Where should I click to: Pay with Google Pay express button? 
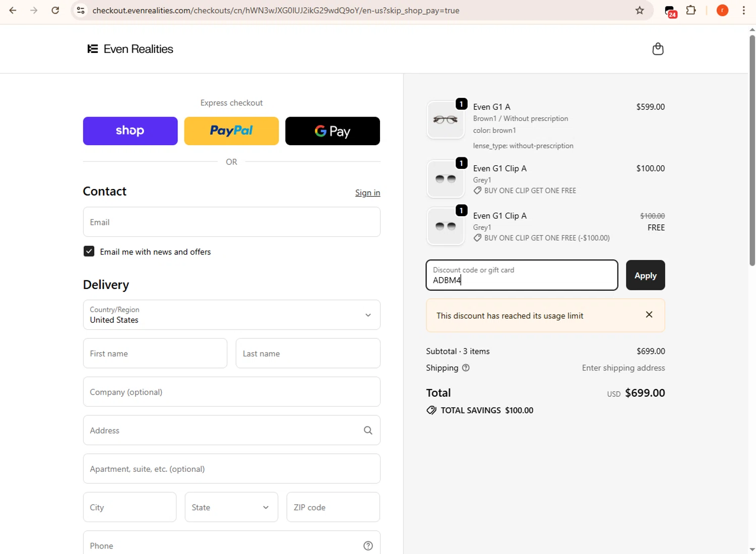[333, 131]
